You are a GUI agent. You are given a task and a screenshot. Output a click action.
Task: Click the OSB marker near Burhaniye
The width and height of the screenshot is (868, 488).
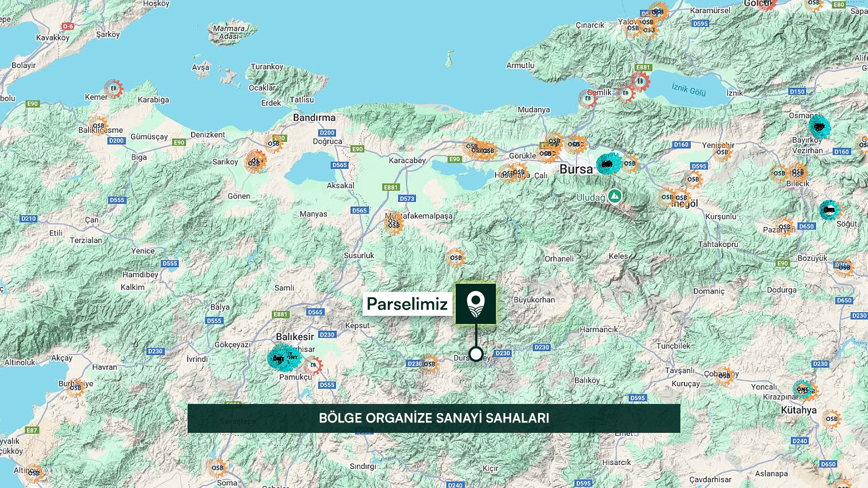[75, 387]
